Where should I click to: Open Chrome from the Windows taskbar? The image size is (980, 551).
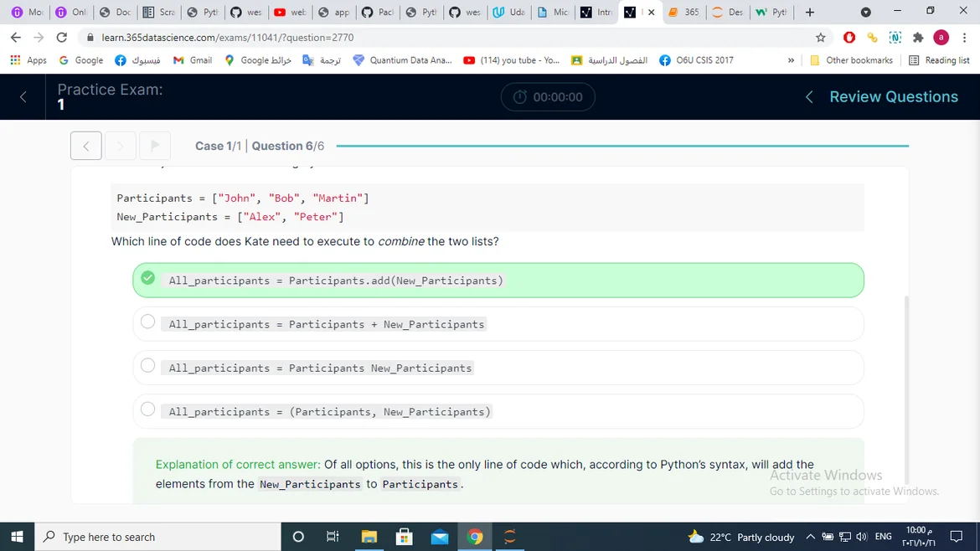pos(475,537)
